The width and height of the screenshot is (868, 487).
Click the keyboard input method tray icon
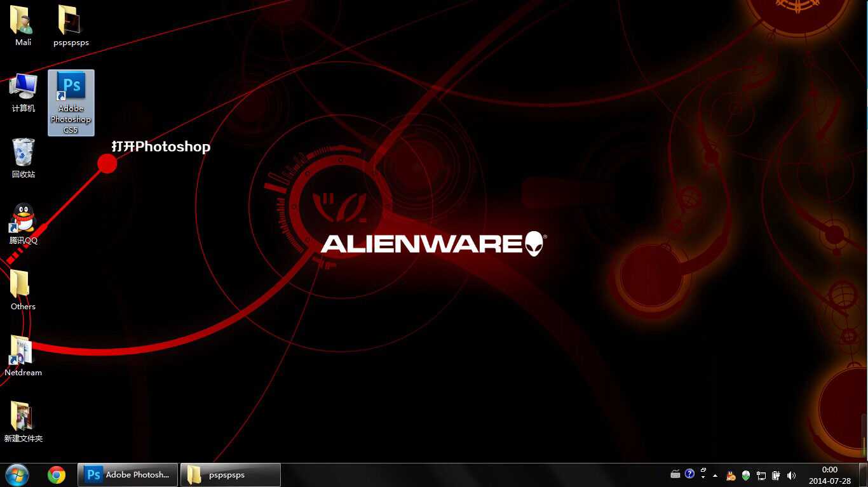tap(675, 474)
